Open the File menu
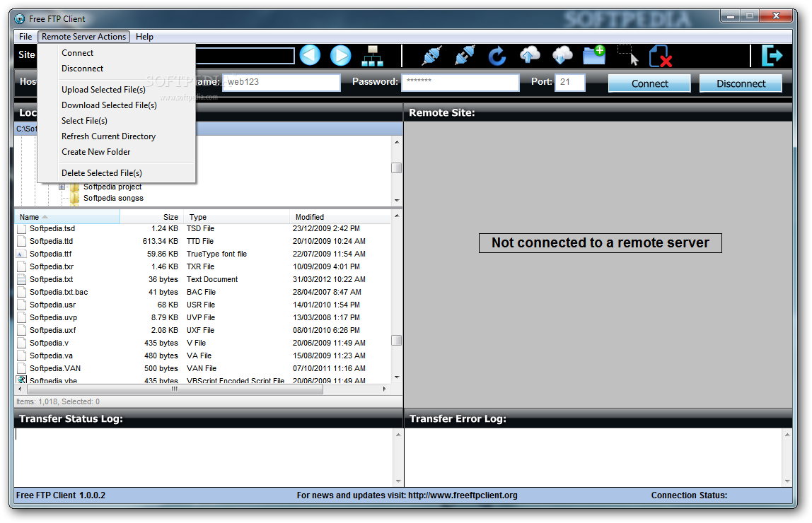The width and height of the screenshot is (812, 523). (x=25, y=37)
